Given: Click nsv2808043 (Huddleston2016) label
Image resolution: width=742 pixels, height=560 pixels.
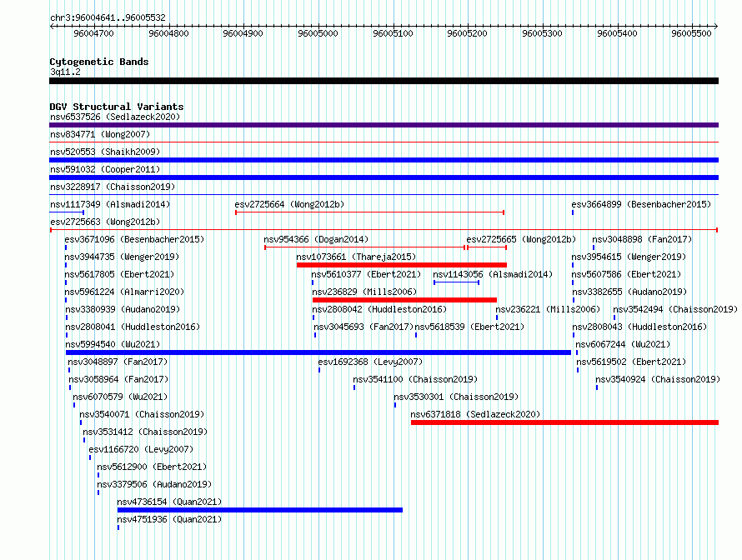Looking at the screenshot, I should click(639, 327).
